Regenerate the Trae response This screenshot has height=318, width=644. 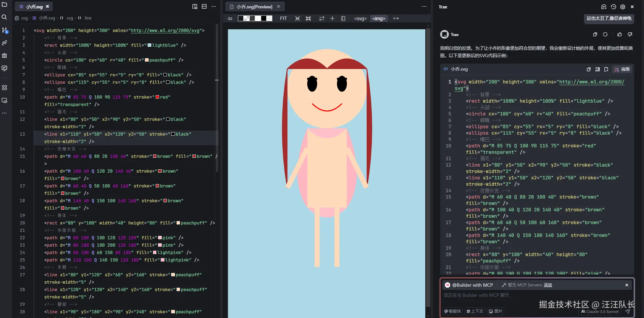tap(605, 34)
